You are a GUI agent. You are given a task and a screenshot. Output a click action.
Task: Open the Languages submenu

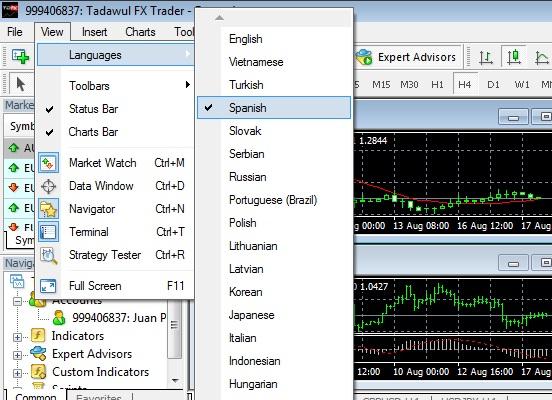coord(115,55)
